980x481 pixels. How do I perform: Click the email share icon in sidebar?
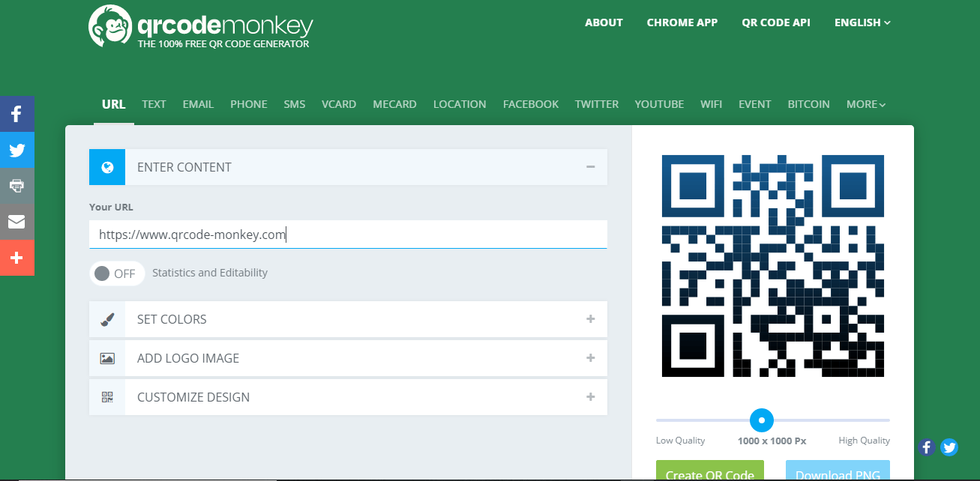tap(17, 222)
